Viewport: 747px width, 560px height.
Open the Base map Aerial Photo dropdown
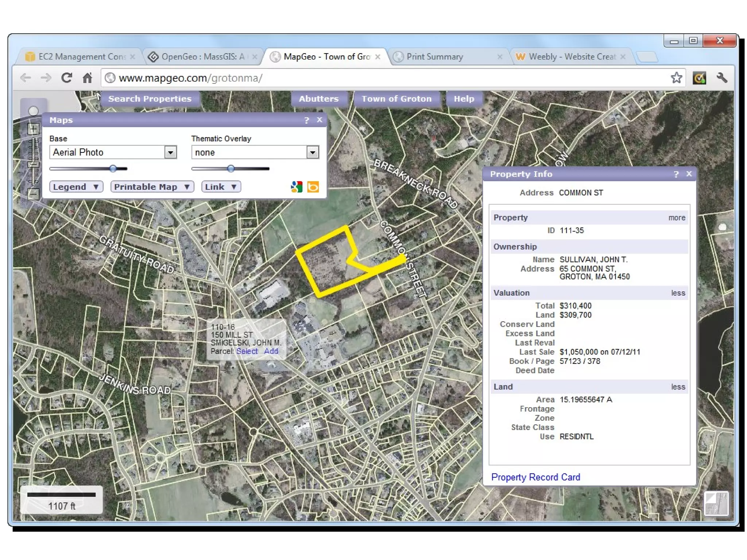[170, 152]
